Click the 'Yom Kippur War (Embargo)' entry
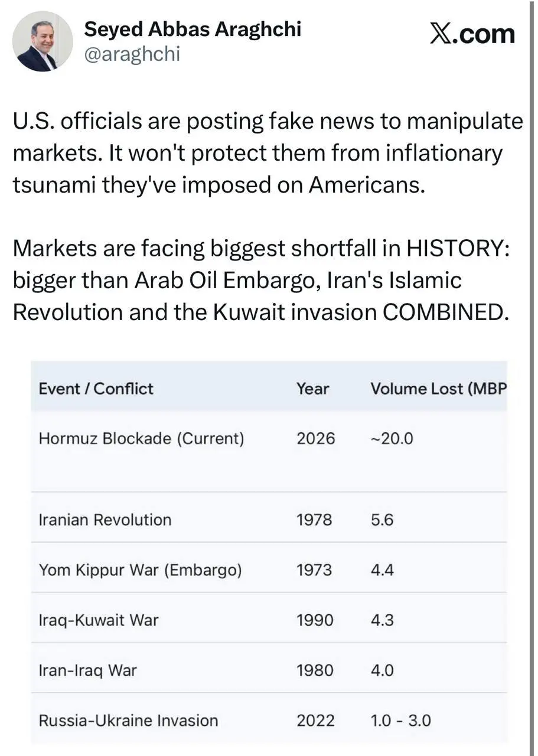Screen dimensions: 538x756 pos(140,570)
